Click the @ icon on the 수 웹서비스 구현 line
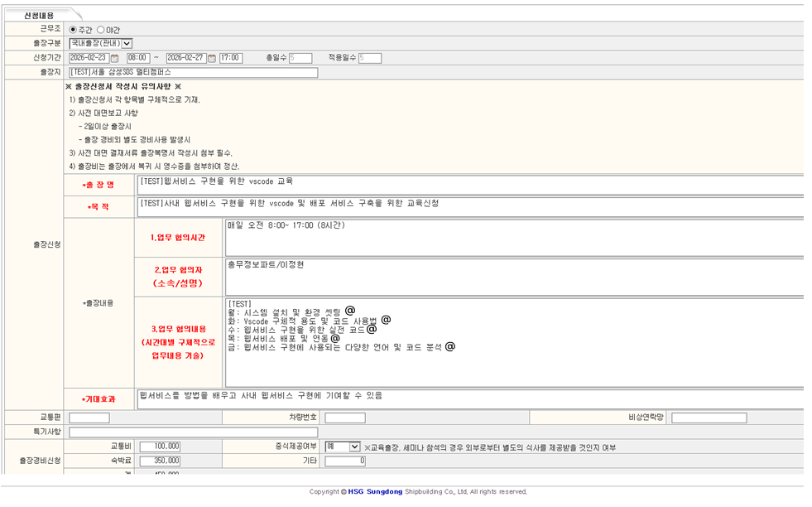This screenshot has height=507, width=812. point(372,328)
